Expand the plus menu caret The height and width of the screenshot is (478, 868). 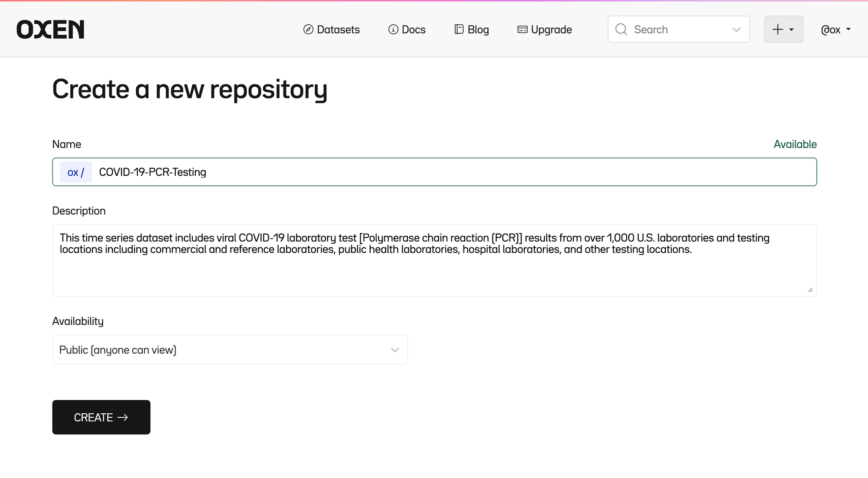792,30
